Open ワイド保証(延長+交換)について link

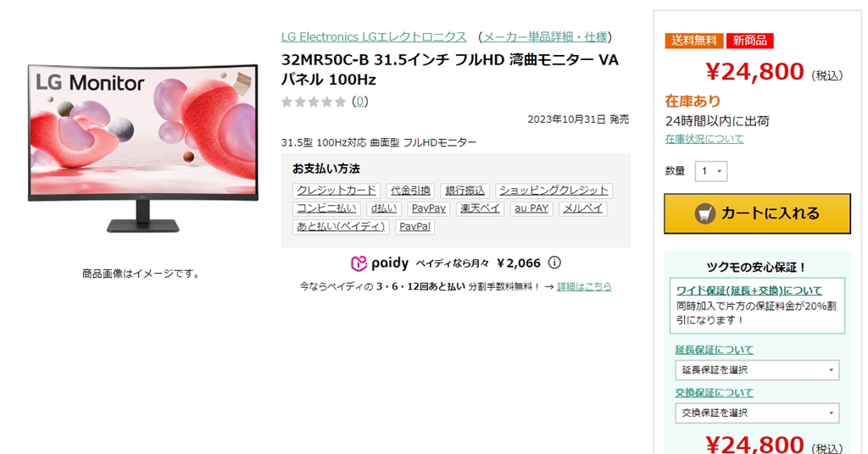[x=748, y=291]
